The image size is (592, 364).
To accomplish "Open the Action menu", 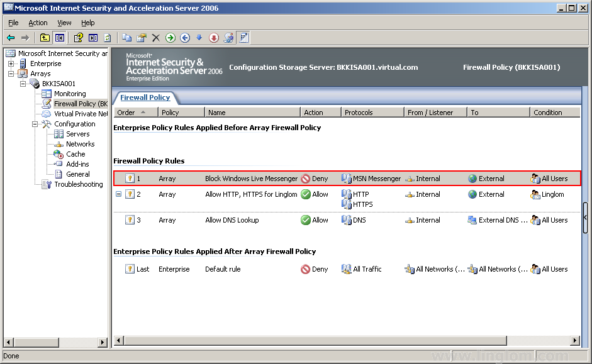I will (38, 23).
